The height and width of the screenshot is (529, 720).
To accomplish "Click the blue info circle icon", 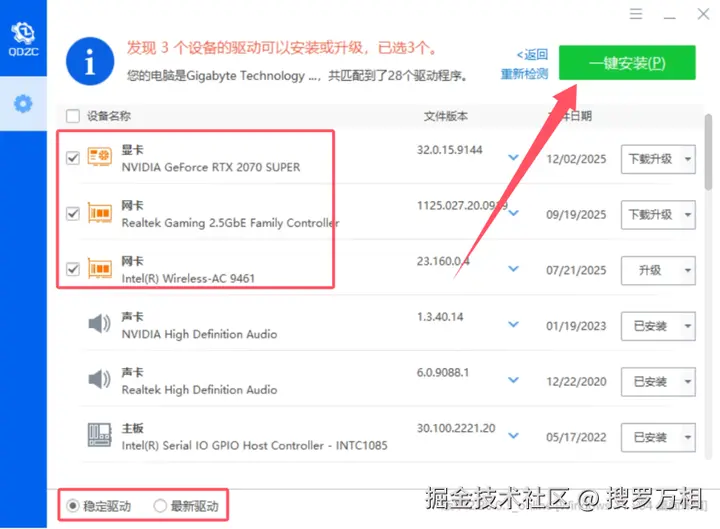I will pos(90,62).
